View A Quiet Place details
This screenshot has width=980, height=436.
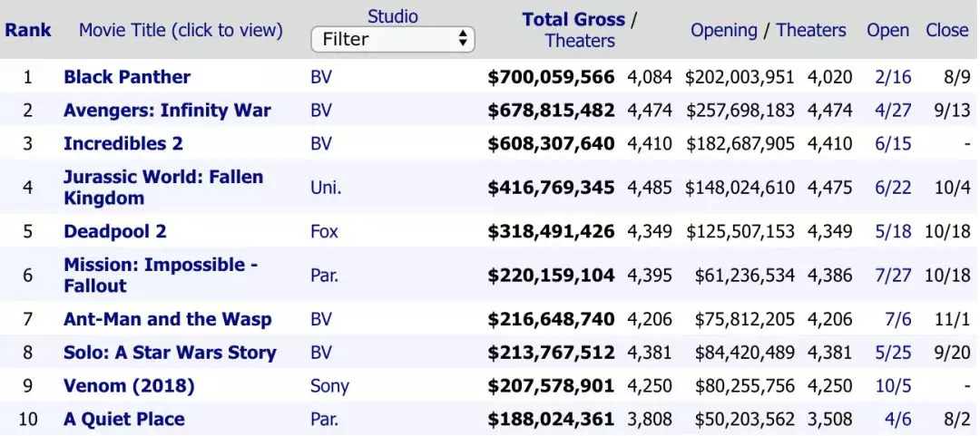(123, 419)
